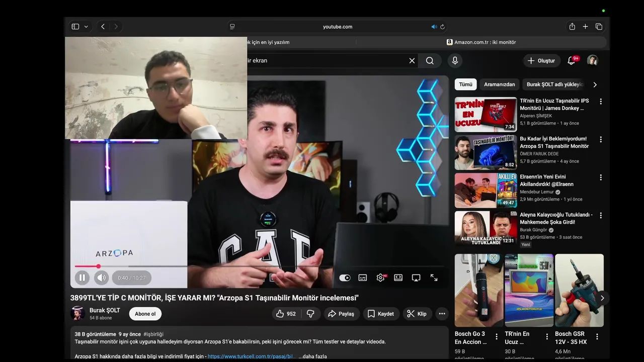
Task: Click the video progress bar
Action: pyautogui.click(x=259, y=266)
